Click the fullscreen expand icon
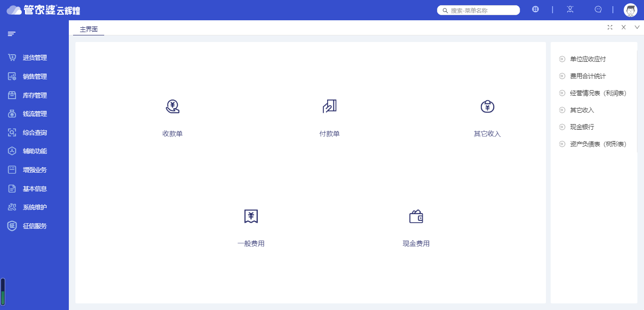The width and height of the screenshot is (644, 310). pos(610,27)
